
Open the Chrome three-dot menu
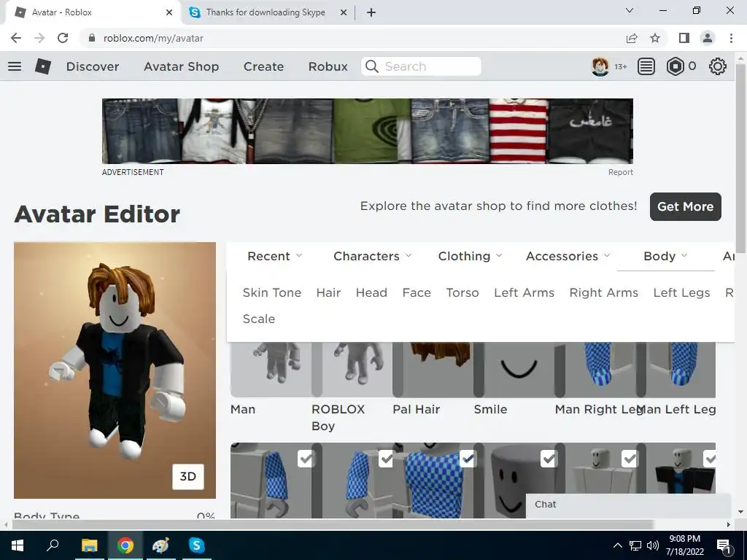pyautogui.click(x=731, y=38)
